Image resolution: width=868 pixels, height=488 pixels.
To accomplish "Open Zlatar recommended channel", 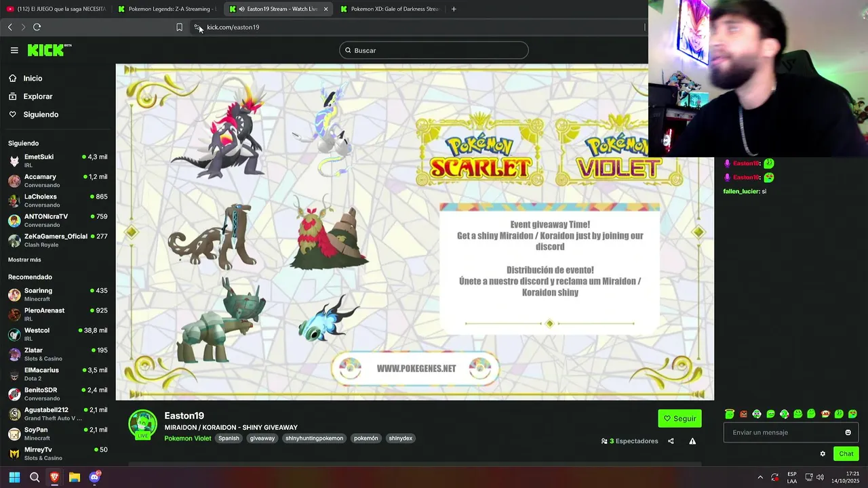I will [58, 354].
